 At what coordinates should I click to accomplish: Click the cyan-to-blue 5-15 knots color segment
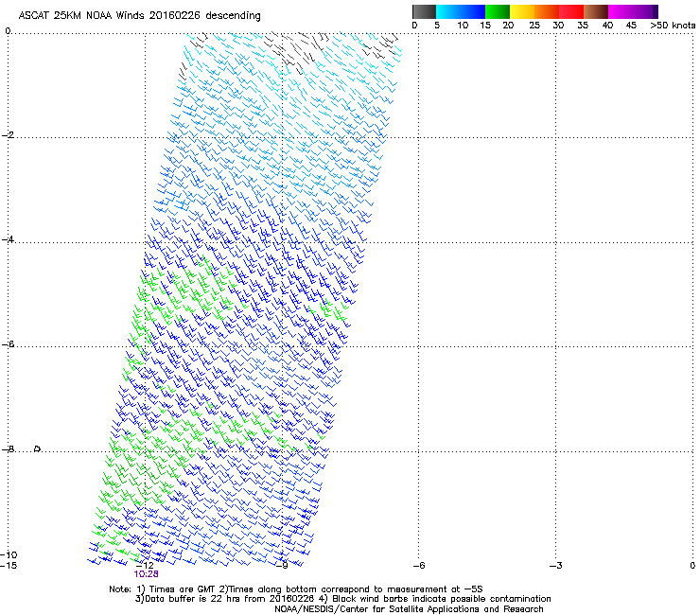[x=461, y=11]
